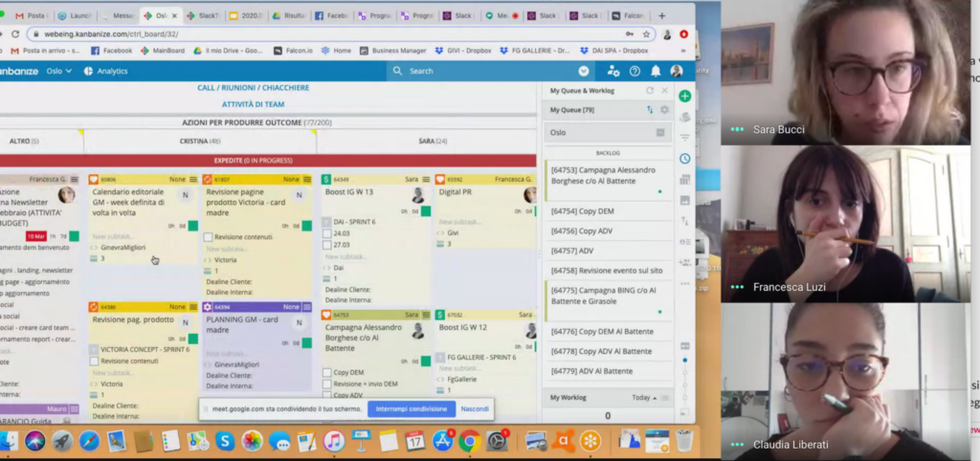Image resolution: width=980 pixels, height=461 pixels.
Task: Click the 'Nascondi' link
Action: tap(475, 408)
